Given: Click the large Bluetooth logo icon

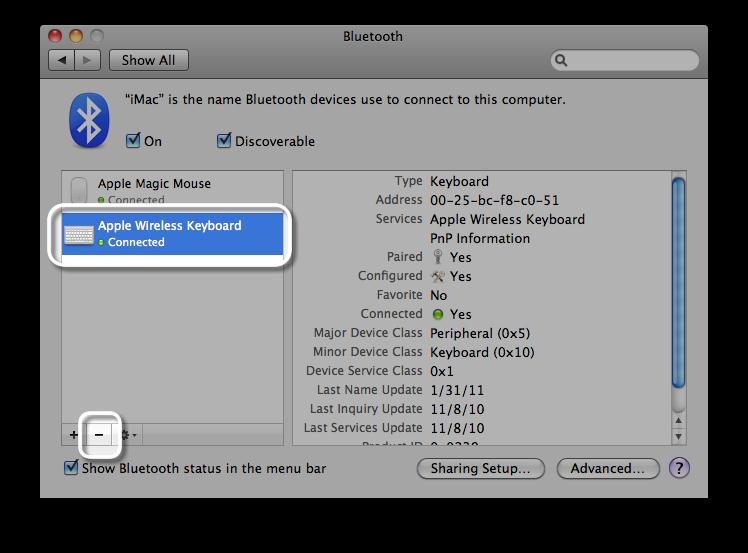Looking at the screenshot, I should tap(88, 120).
